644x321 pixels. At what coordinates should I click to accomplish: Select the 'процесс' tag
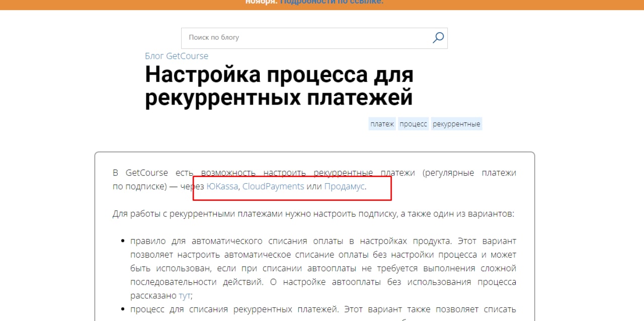(x=414, y=124)
